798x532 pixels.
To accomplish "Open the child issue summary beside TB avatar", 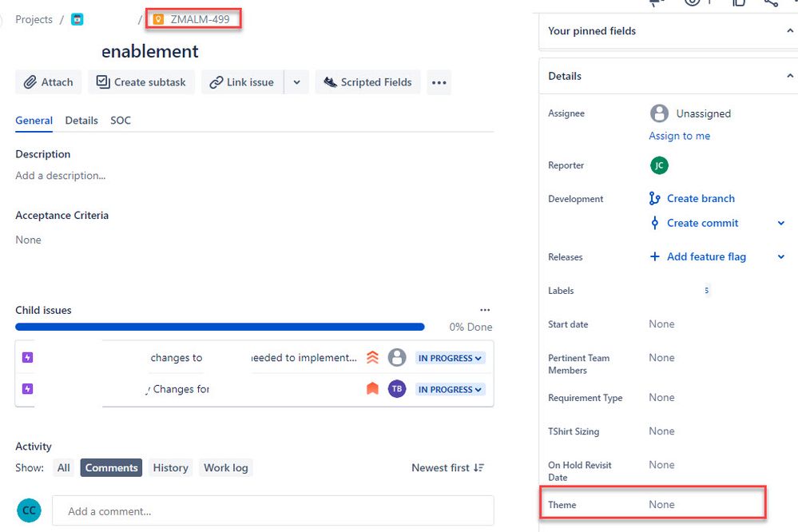I will pyautogui.click(x=178, y=389).
